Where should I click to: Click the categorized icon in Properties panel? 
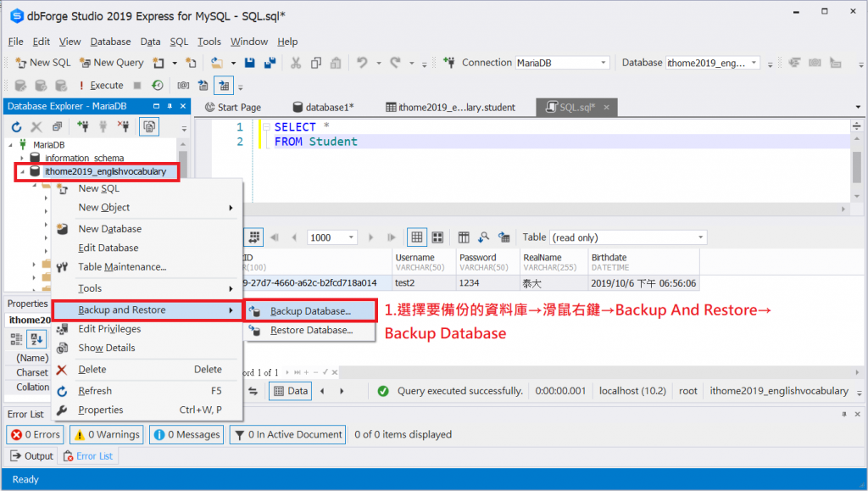pos(17,338)
